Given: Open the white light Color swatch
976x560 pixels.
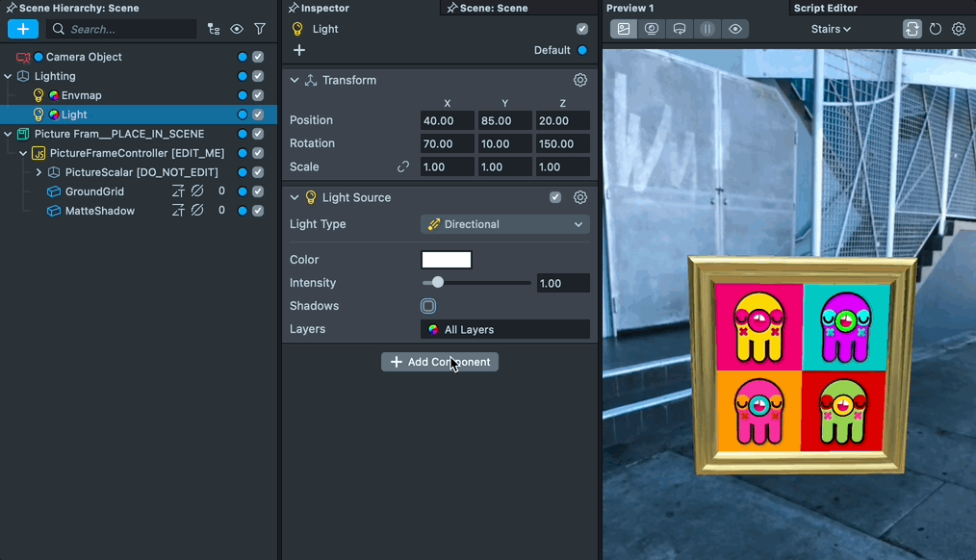Looking at the screenshot, I should point(447,260).
